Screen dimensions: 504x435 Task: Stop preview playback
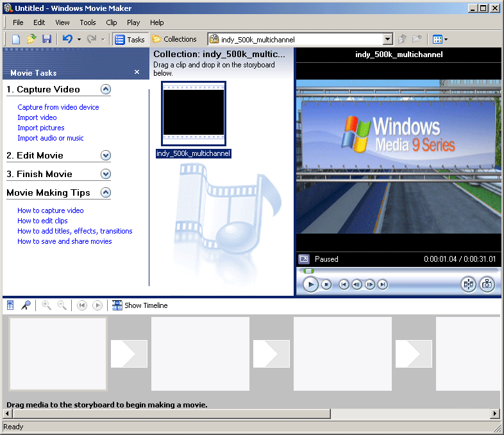tap(326, 284)
